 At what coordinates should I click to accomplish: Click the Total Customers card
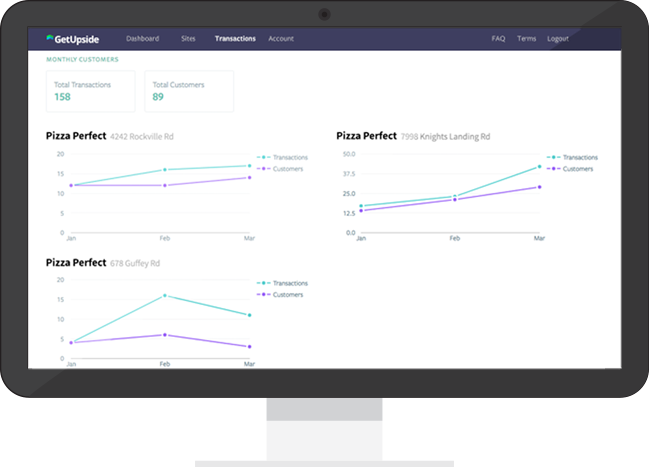[189, 91]
